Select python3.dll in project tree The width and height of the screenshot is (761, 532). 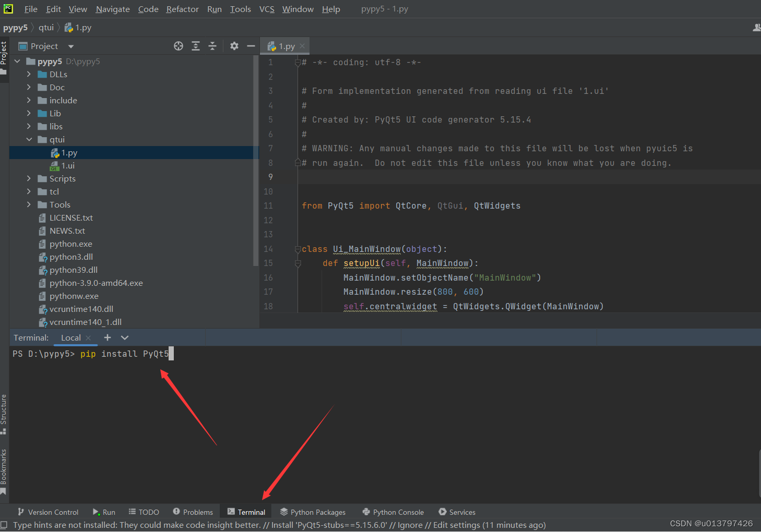134,257
